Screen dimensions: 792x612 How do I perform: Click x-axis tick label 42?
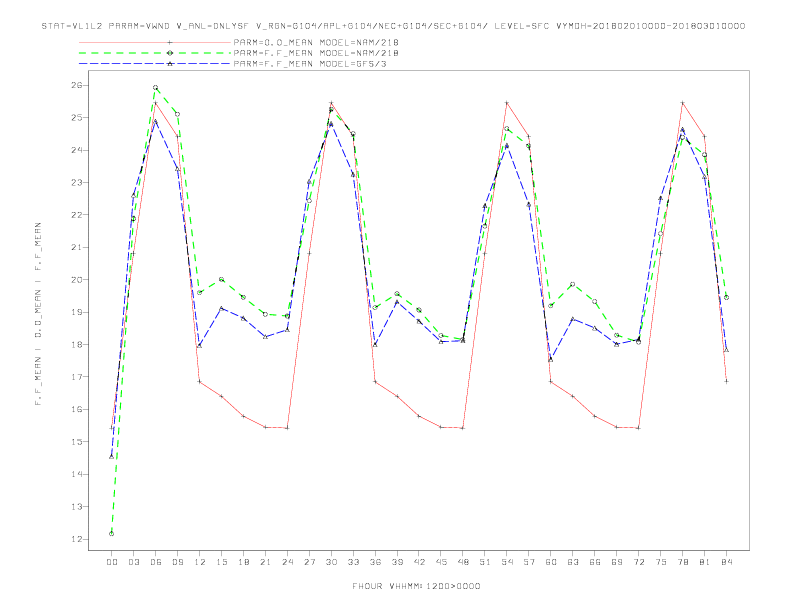coord(419,562)
